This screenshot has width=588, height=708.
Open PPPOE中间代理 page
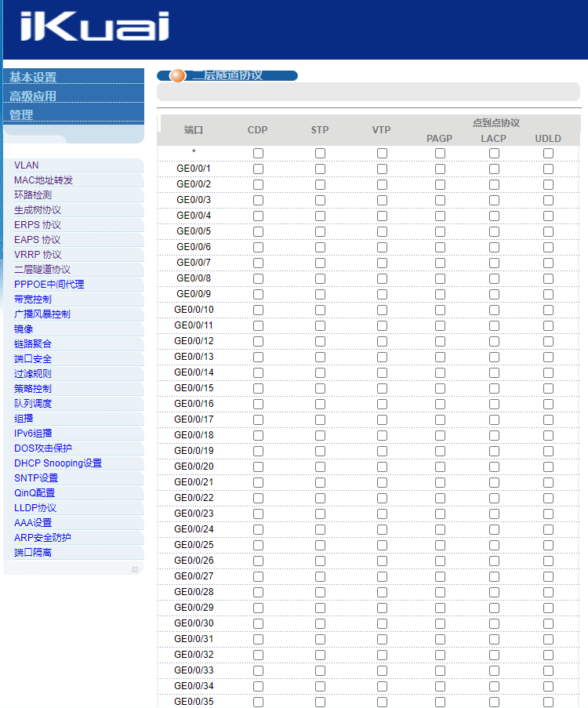(49, 285)
